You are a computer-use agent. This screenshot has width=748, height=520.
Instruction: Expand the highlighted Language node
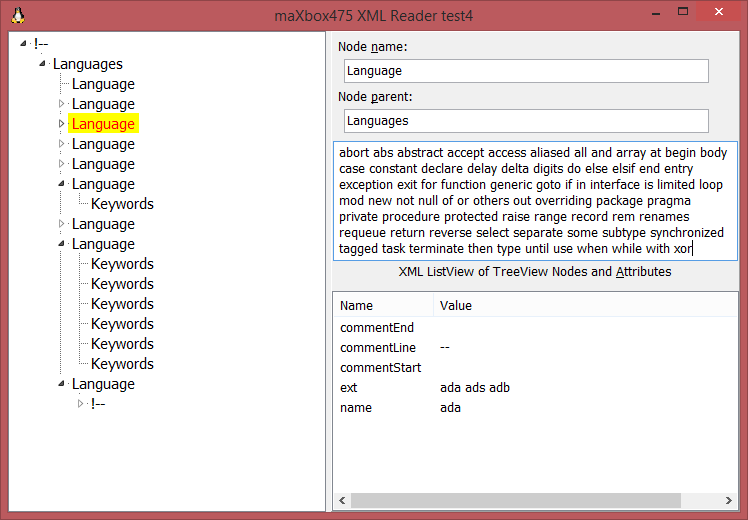pyautogui.click(x=61, y=124)
